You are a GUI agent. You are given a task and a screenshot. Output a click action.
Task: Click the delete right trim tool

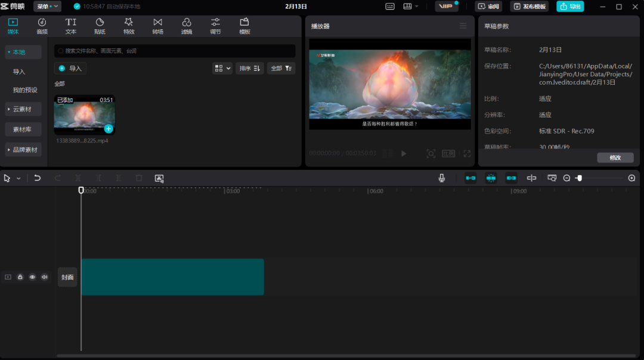[118, 178]
